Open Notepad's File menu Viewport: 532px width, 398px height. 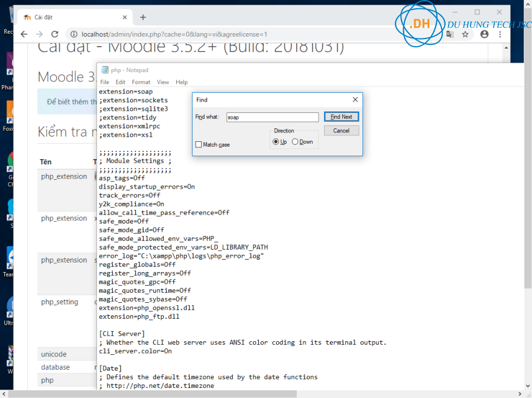pyautogui.click(x=105, y=82)
